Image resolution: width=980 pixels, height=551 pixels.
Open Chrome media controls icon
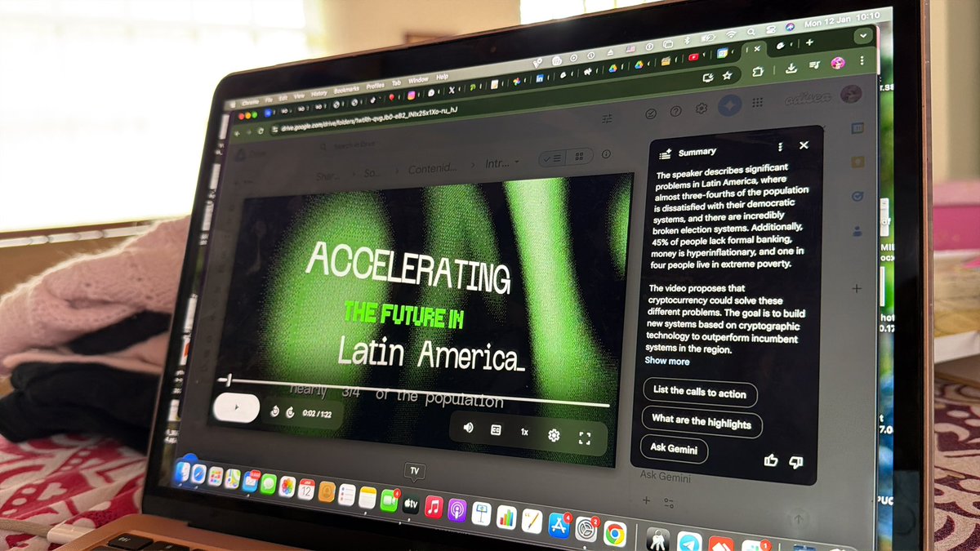click(x=813, y=65)
